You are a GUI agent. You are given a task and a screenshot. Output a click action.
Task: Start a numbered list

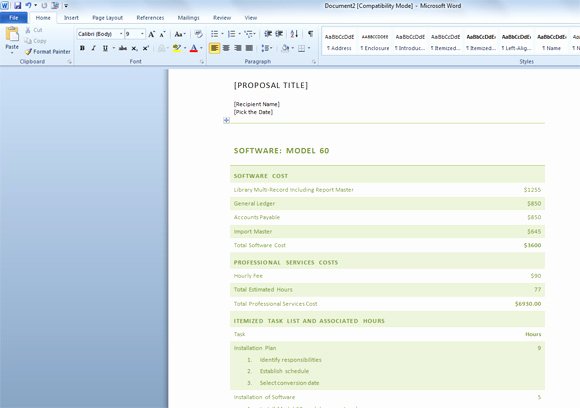tap(232, 34)
